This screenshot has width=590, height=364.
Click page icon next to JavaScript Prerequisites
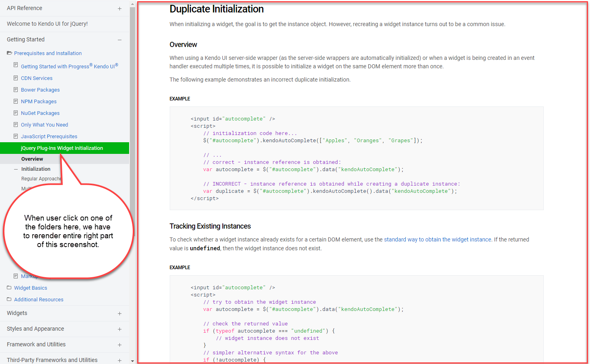(16, 136)
